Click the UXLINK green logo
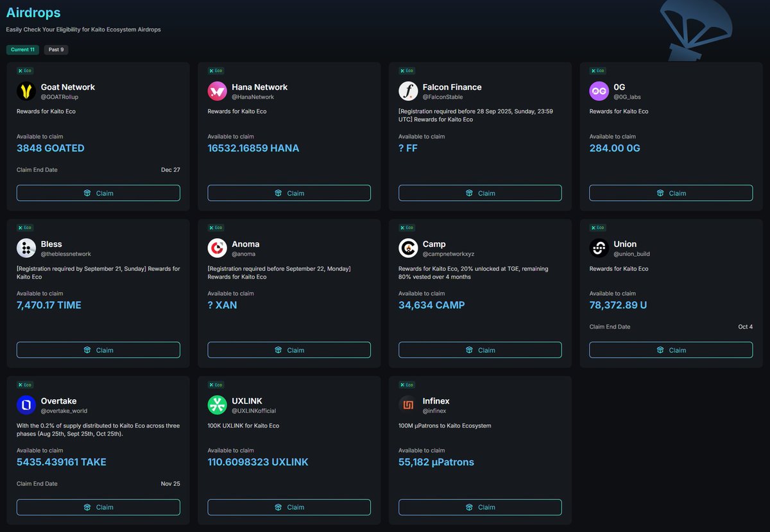This screenshot has width=770, height=532. point(217,405)
